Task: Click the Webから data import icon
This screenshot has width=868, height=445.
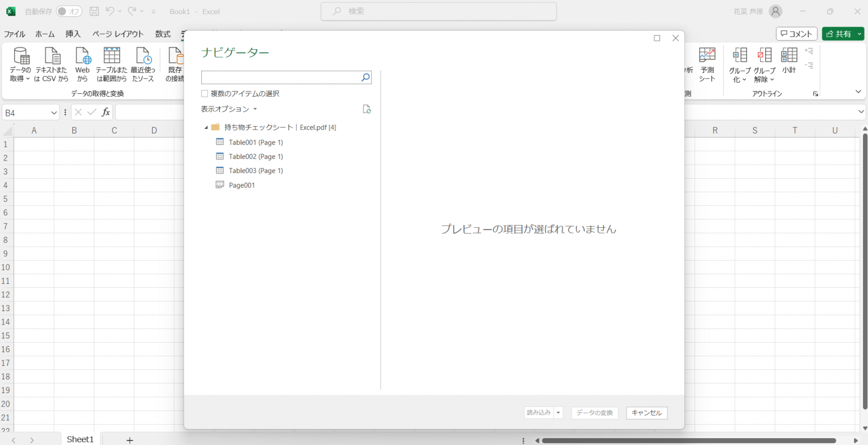Action: click(x=83, y=57)
